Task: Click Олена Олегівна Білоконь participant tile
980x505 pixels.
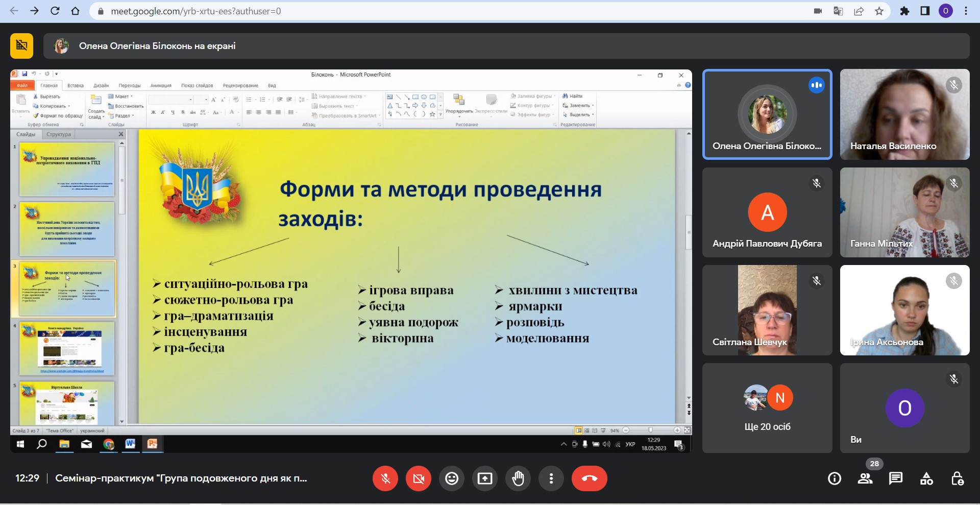Action: click(x=767, y=114)
